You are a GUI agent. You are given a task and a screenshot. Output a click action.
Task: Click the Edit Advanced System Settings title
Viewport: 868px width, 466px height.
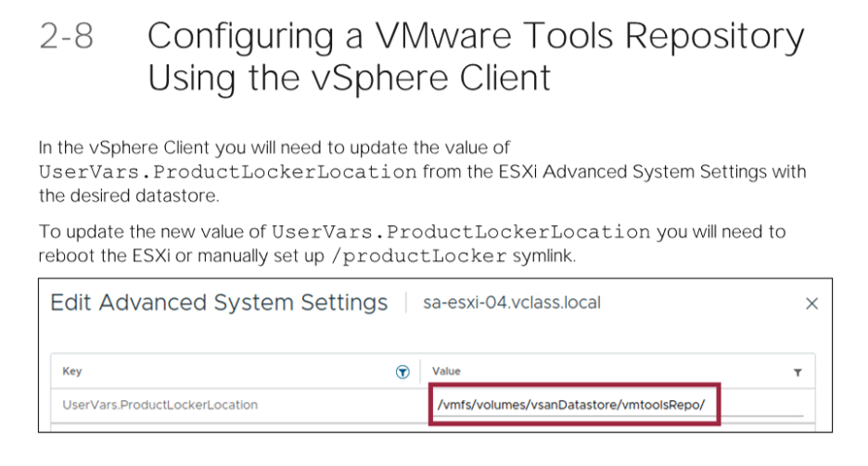[219, 303]
